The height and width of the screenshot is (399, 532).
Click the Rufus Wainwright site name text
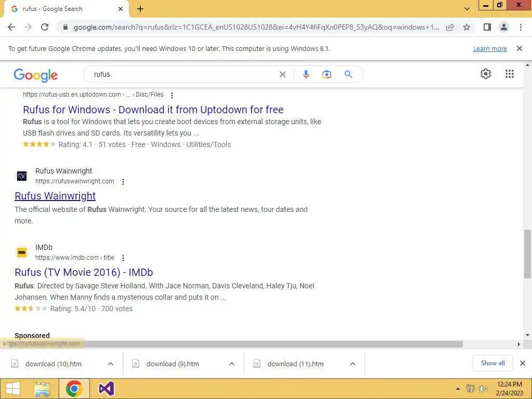(x=64, y=171)
